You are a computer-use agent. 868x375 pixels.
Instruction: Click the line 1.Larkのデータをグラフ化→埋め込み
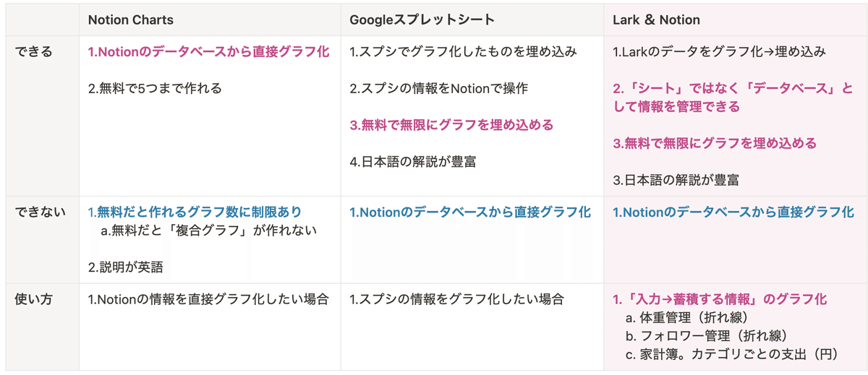click(x=719, y=52)
